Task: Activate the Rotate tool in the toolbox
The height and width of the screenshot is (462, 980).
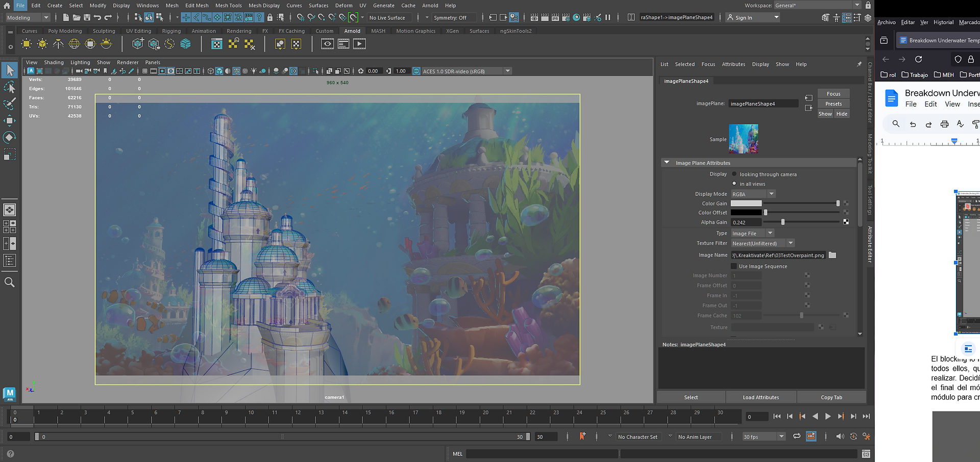Action: coord(10,137)
